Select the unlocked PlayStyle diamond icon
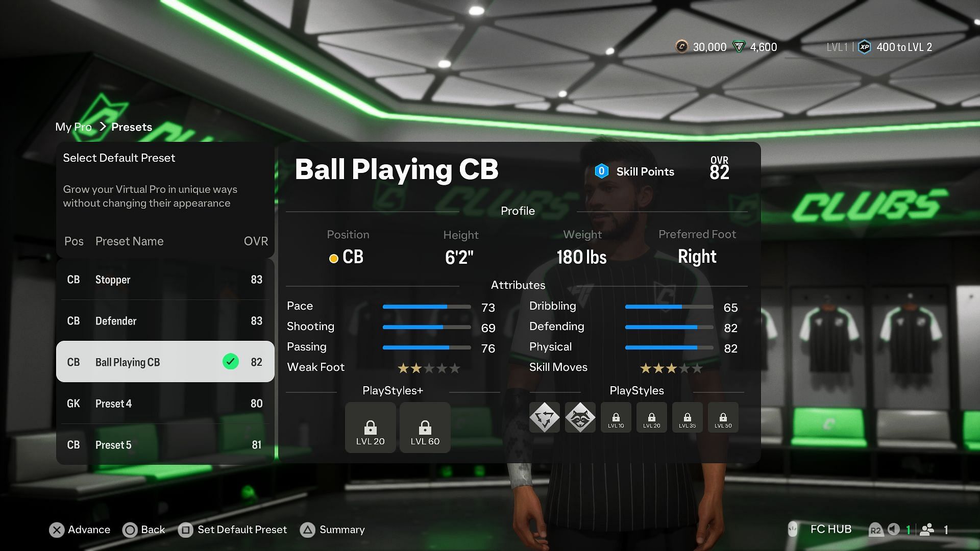 [x=544, y=416]
